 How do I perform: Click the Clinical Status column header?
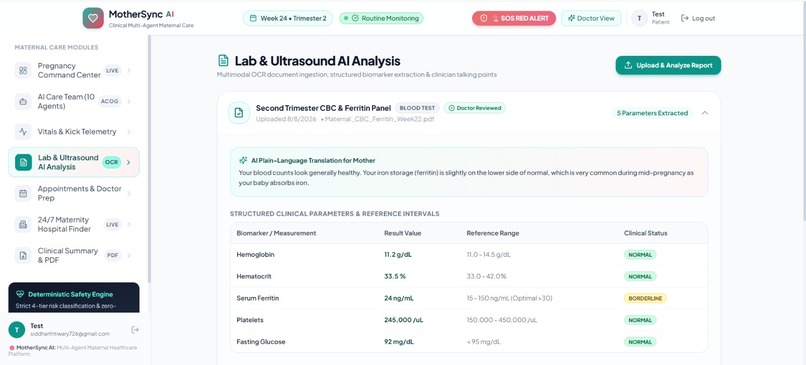click(x=646, y=233)
